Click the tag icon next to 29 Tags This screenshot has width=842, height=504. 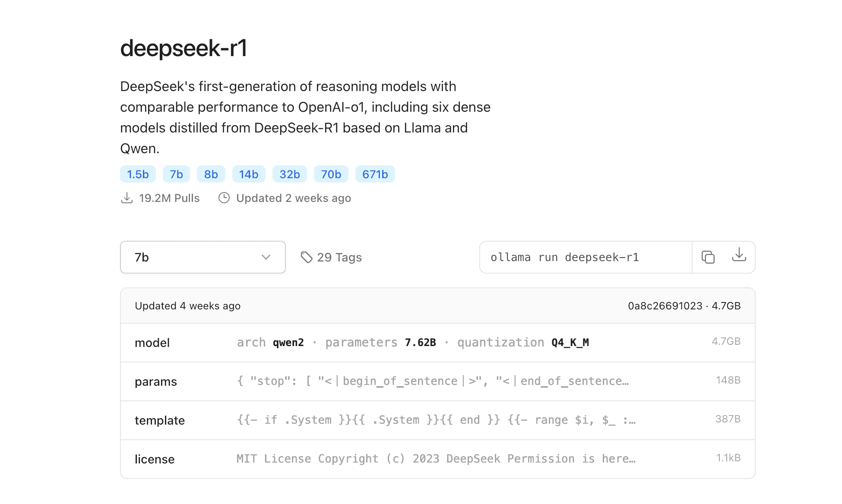click(x=307, y=258)
